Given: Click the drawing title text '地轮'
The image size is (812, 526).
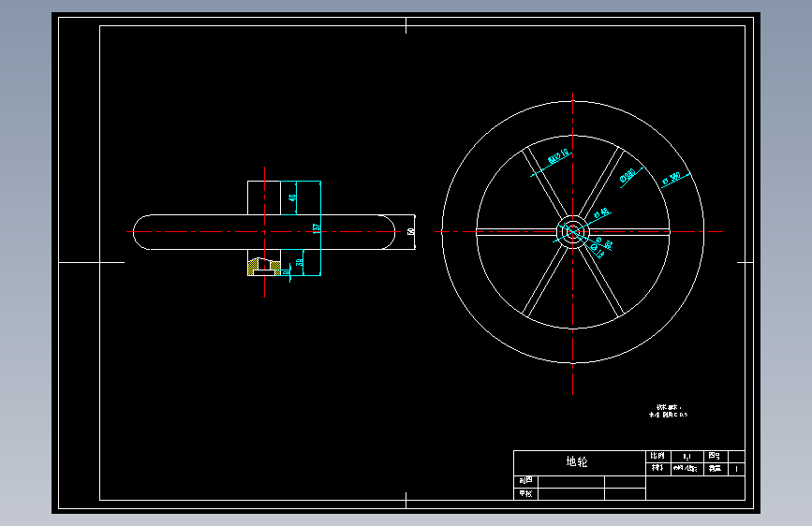Looking at the screenshot, I should click(x=576, y=461).
